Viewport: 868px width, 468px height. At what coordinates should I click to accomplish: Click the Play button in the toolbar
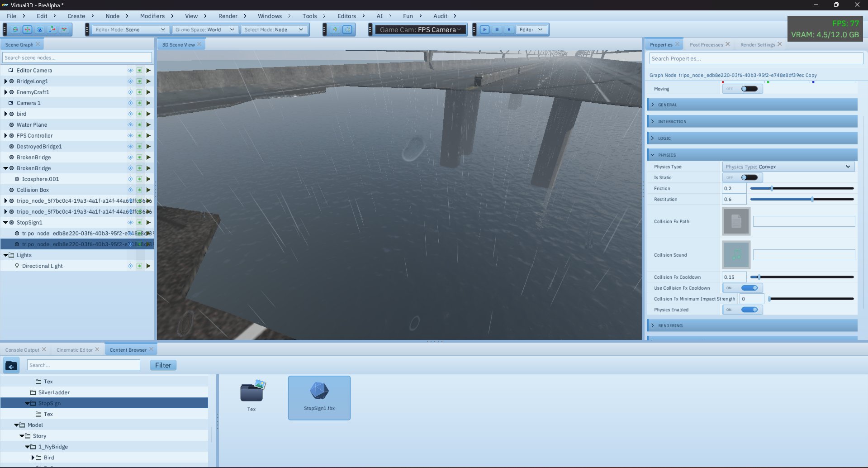click(x=484, y=29)
